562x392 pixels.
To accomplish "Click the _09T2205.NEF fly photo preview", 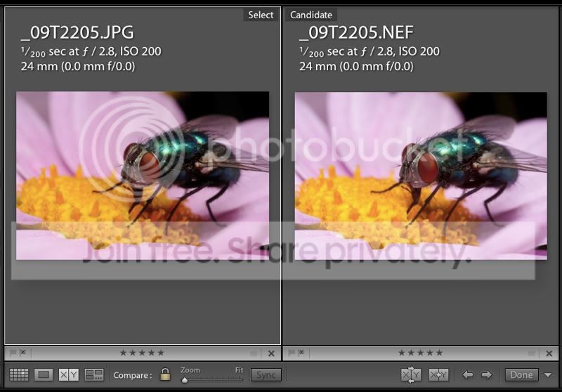I will pos(420,176).
